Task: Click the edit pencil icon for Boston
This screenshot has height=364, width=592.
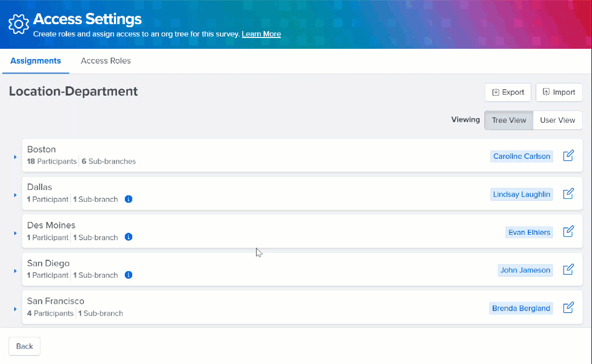Action: pos(568,155)
